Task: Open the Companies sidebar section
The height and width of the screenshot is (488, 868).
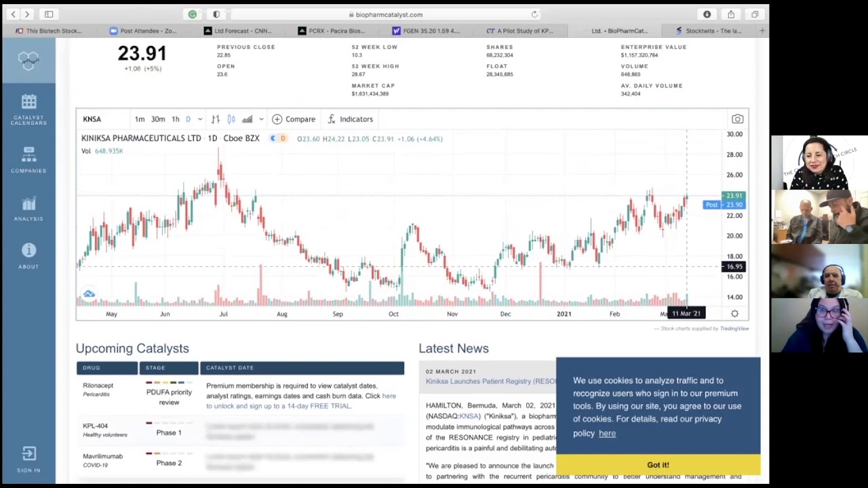Action: pos(28,160)
